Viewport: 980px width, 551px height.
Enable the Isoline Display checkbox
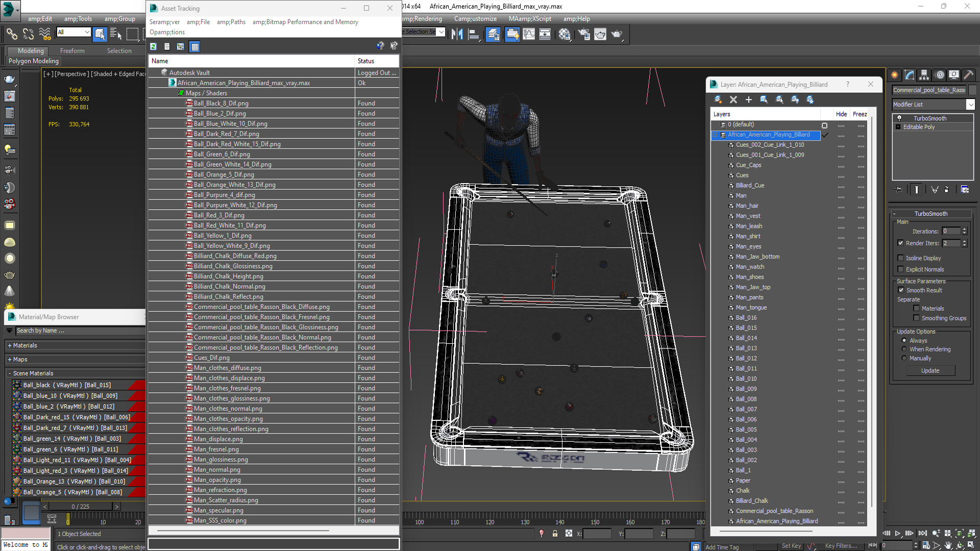point(901,258)
